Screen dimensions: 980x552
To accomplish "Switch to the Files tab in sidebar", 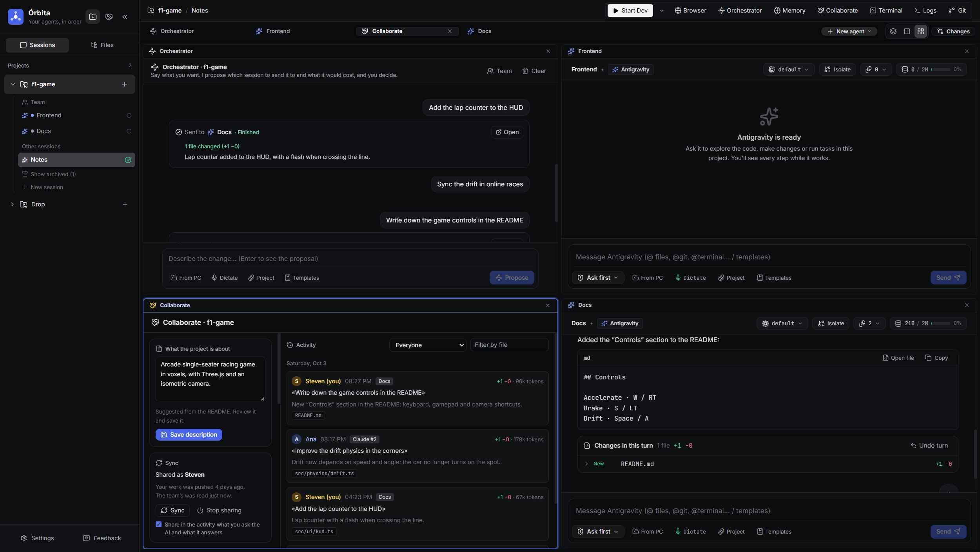I will 102,45.
